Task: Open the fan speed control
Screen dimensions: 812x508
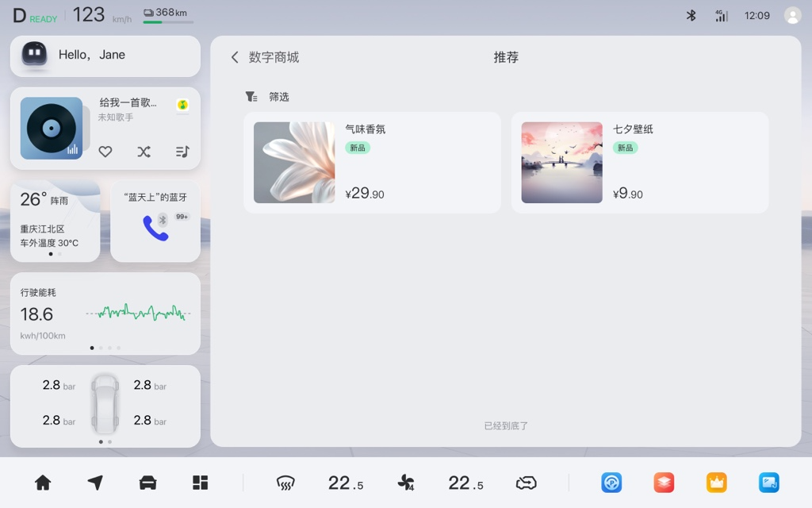Action: [x=405, y=483]
